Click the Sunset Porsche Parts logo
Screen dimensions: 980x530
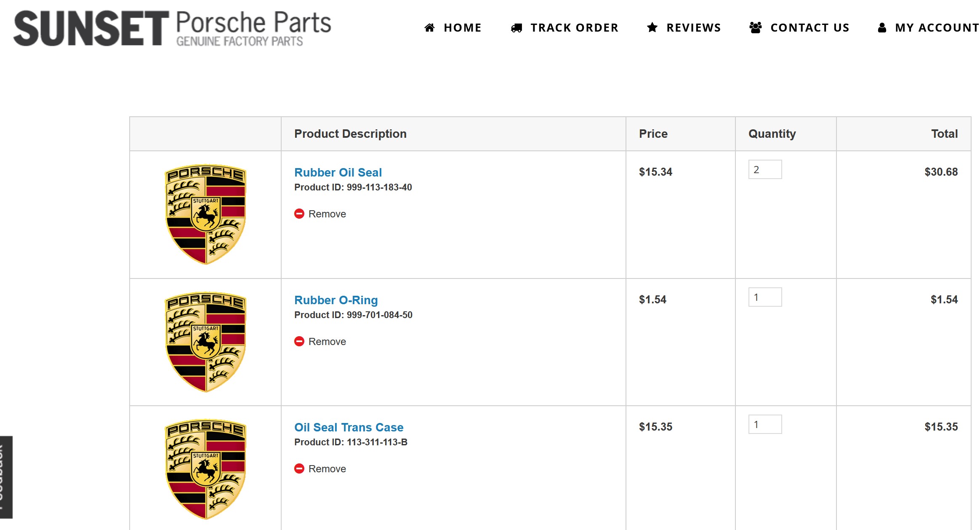172,28
